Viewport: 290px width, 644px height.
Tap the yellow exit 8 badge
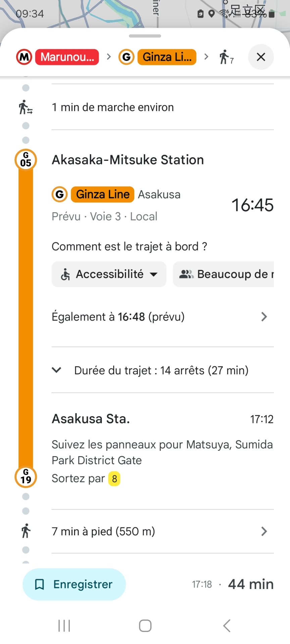pos(114,479)
